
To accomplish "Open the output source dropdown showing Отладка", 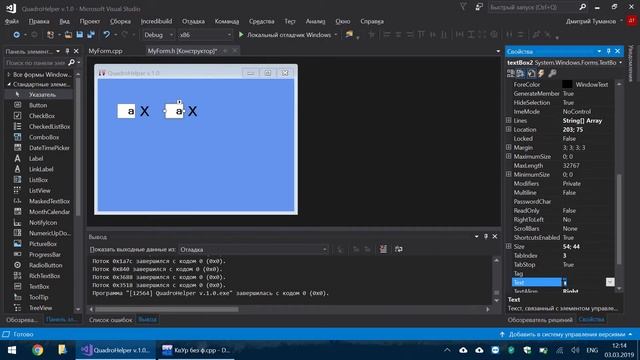I will [253, 249].
